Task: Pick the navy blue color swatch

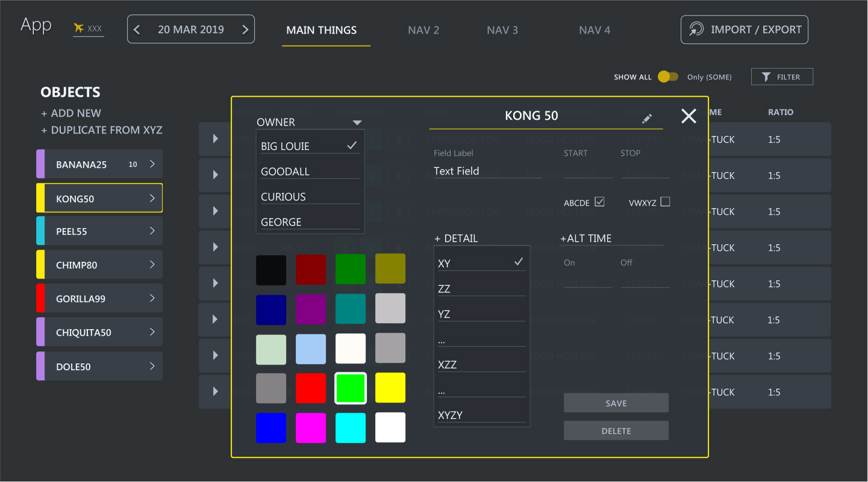Action: 271,309
